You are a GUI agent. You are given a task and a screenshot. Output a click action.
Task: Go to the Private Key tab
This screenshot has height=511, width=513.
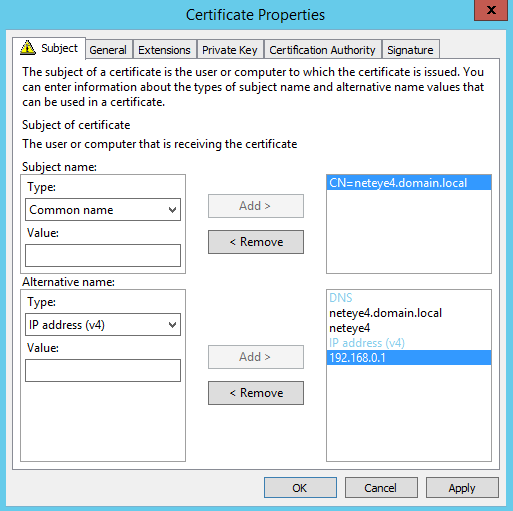pos(230,50)
